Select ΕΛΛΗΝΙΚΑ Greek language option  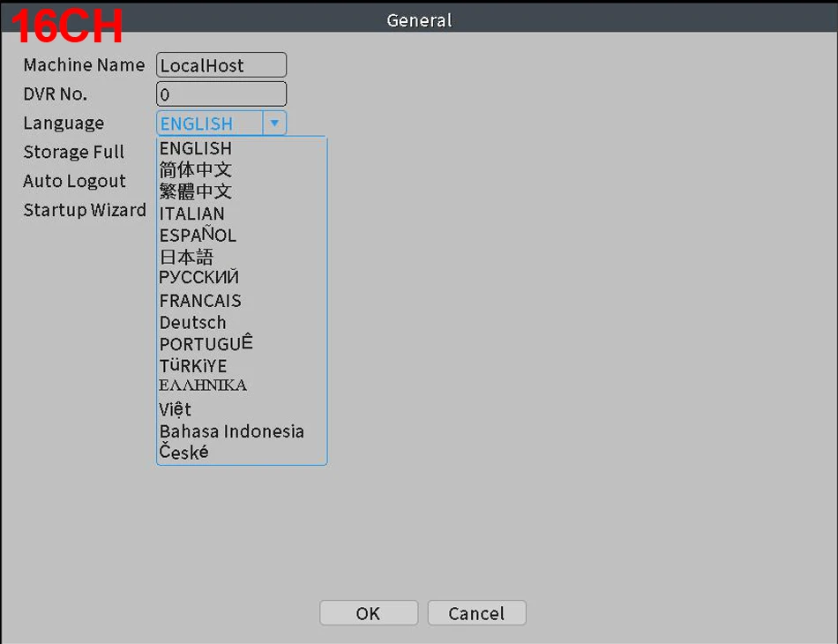(203, 386)
